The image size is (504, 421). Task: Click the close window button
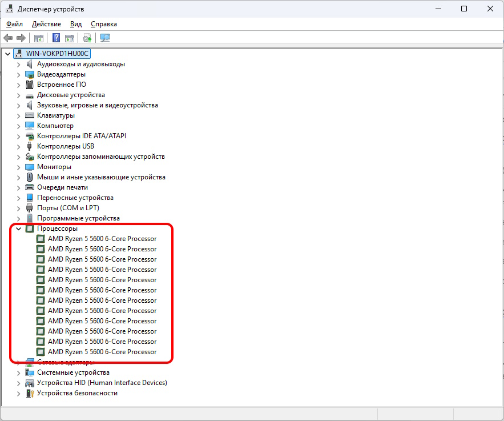pyautogui.click(x=490, y=9)
